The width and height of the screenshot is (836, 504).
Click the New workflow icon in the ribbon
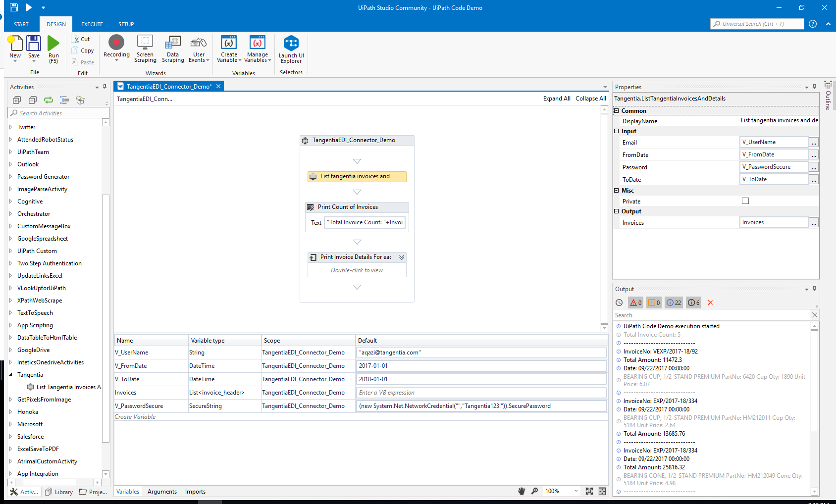(15, 44)
